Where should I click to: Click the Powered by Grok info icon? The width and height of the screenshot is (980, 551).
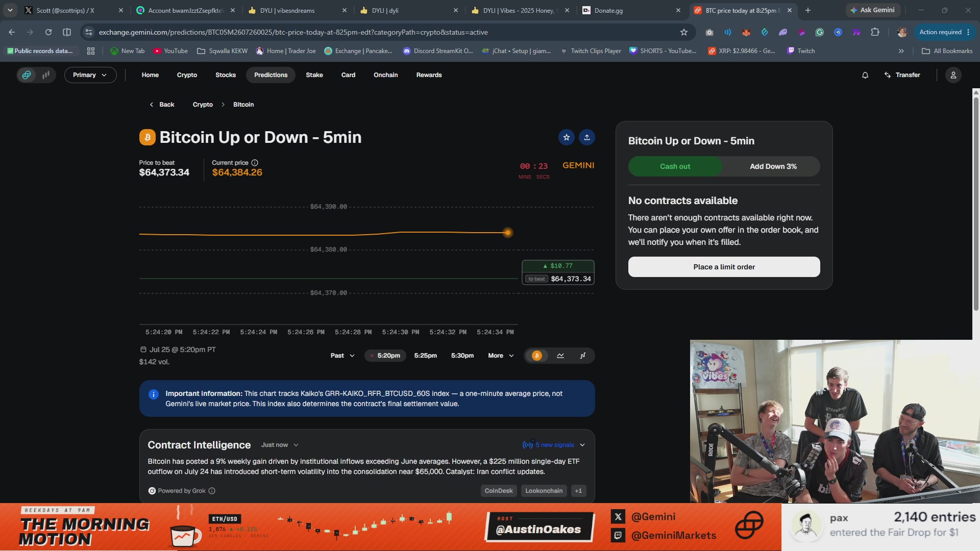pos(212,491)
